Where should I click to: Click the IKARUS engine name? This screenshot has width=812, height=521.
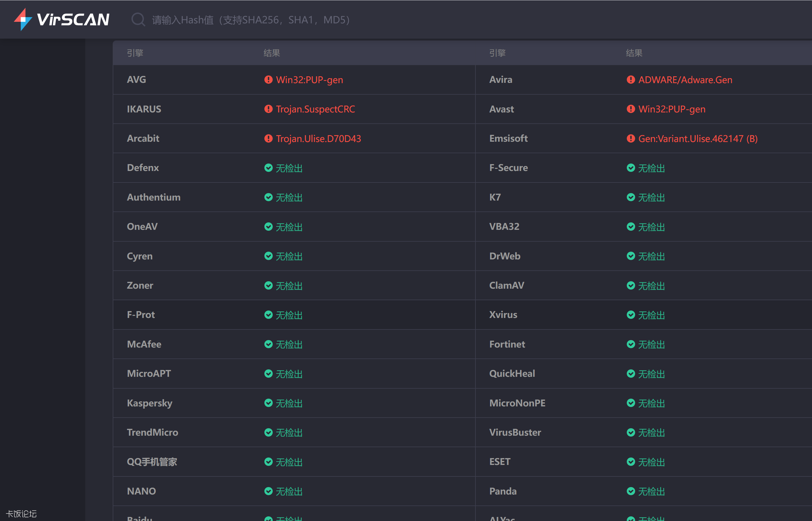144,109
